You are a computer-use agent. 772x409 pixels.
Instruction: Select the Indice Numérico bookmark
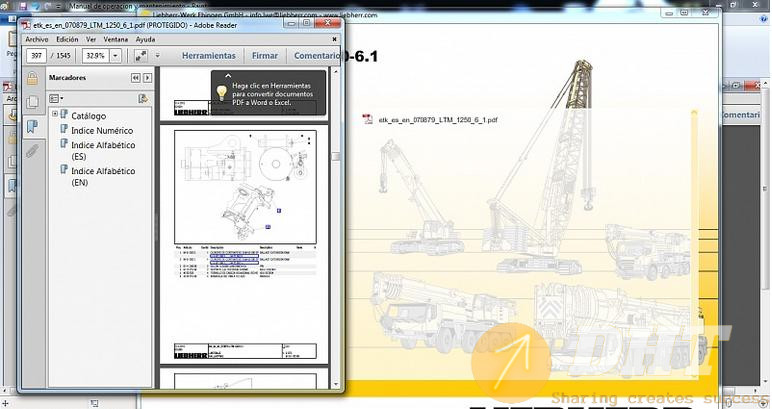click(x=102, y=130)
